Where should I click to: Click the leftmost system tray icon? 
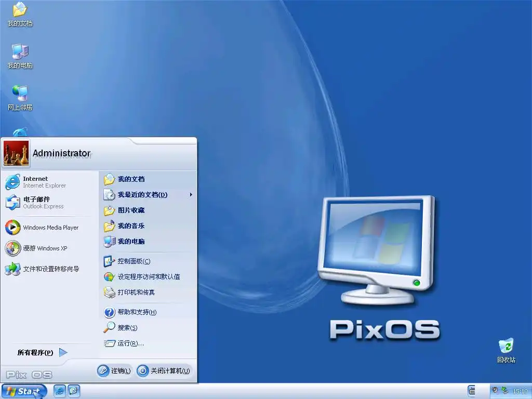click(x=495, y=391)
